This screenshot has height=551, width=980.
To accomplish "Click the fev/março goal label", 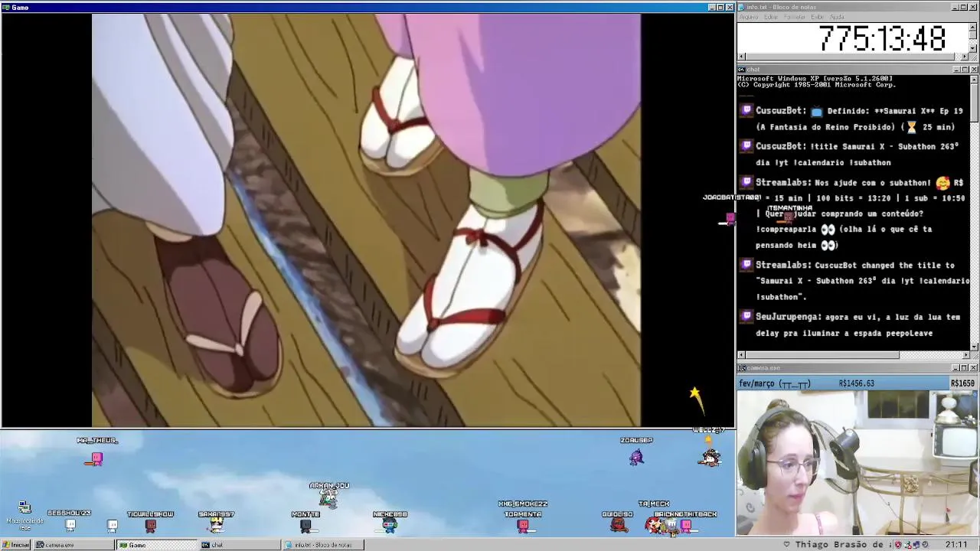I will (x=775, y=383).
